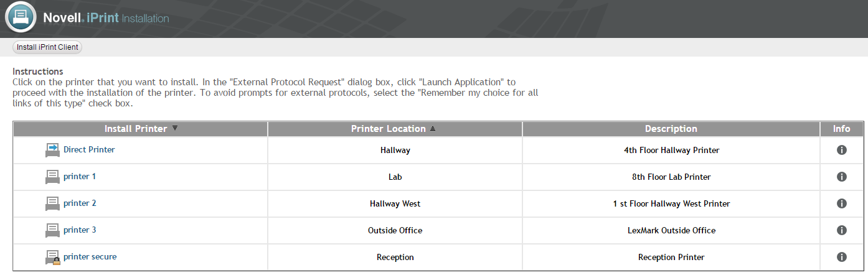
Task: Click the printer 3 icon
Action: 52,230
